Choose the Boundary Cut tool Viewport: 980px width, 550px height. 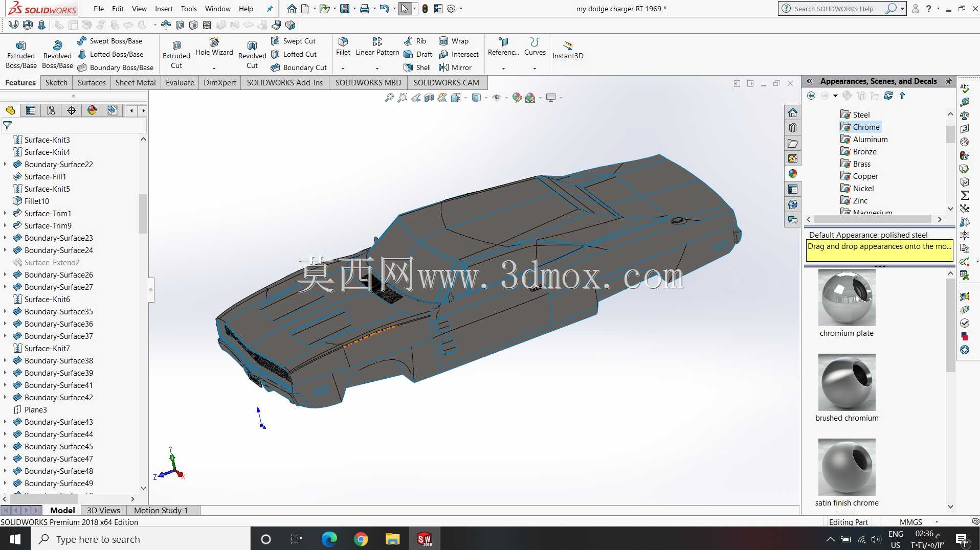click(299, 67)
